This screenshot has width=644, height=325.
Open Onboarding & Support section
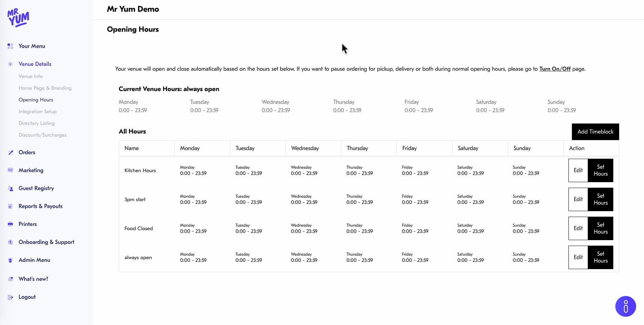click(47, 242)
